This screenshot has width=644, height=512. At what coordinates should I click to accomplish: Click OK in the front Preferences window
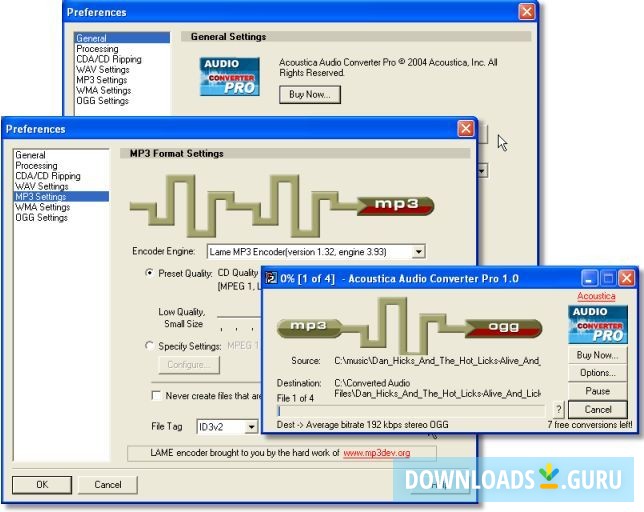tap(42, 484)
